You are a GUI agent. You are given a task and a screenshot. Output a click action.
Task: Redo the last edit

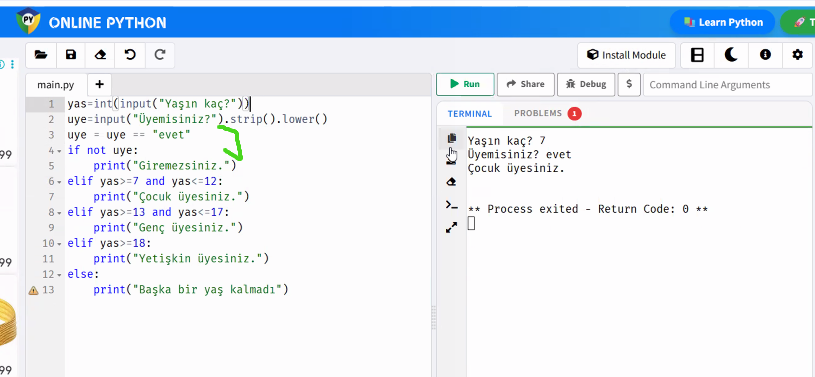(x=160, y=55)
